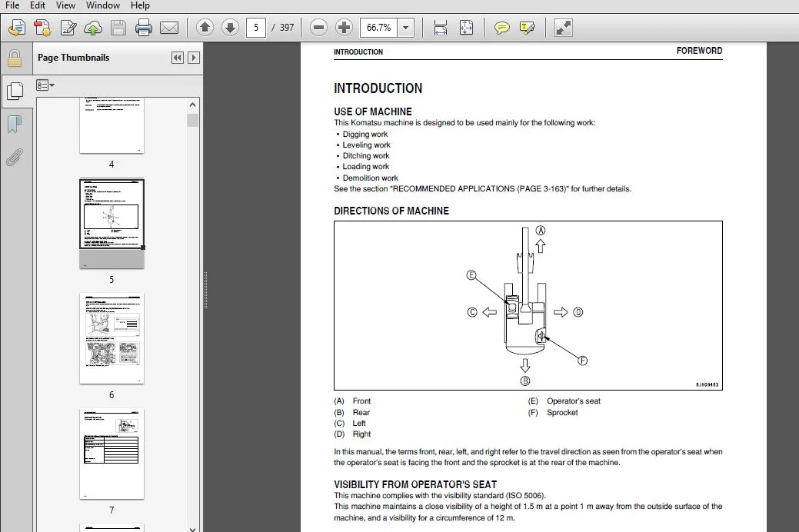
Task: Zoom out with the minus button
Action: 318,27
